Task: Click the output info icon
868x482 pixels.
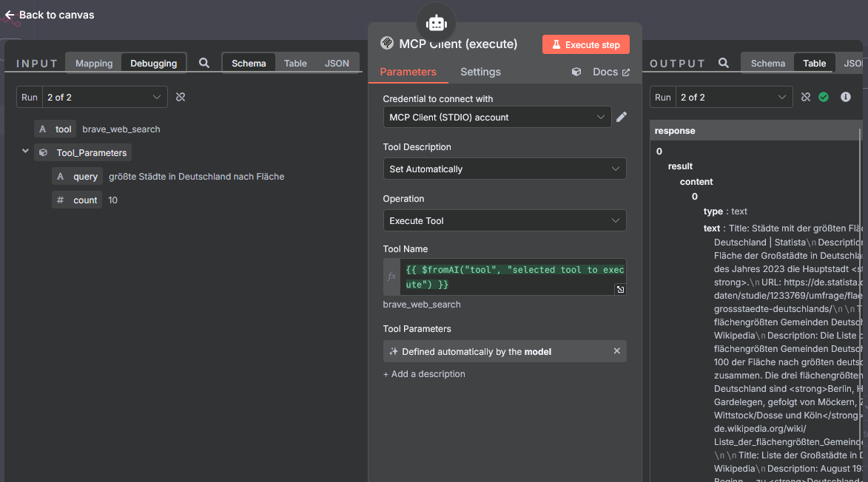Action: [x=845, y=97]
